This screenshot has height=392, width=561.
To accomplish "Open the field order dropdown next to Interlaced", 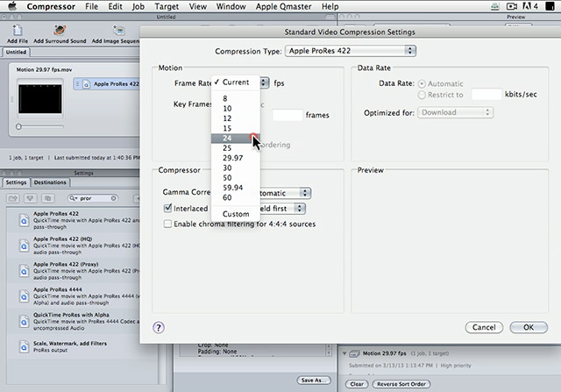I will (x=282, y=209).
